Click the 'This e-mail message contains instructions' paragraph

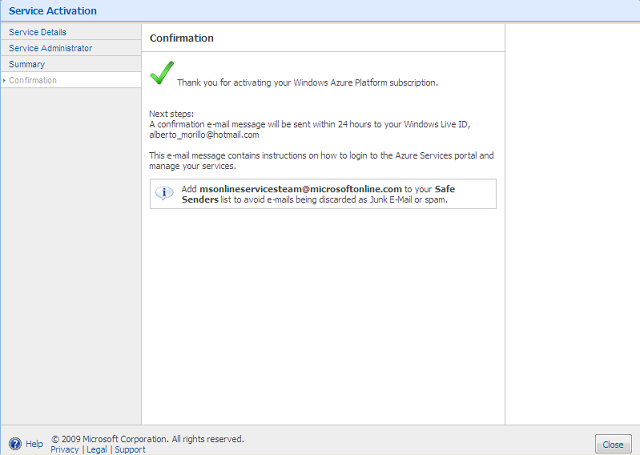pyautogui.click(x=321, y=161)
